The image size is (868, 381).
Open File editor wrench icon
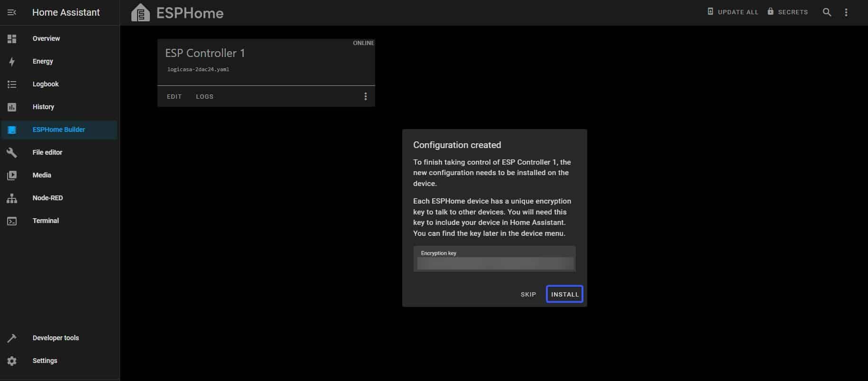[12, 153]
